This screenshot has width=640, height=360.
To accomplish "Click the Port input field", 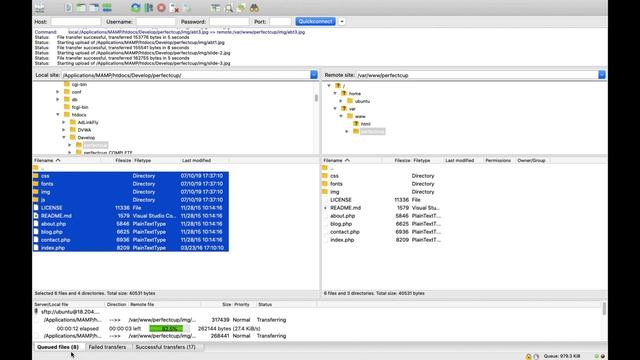I will click(x=280, y=22).
